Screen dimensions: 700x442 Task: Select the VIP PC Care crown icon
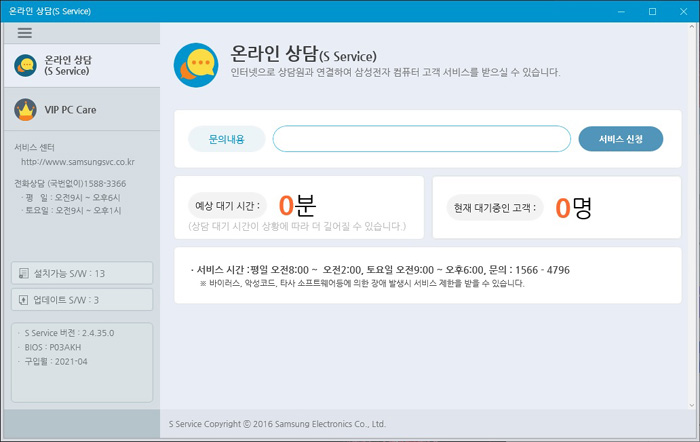pos(25,110)
